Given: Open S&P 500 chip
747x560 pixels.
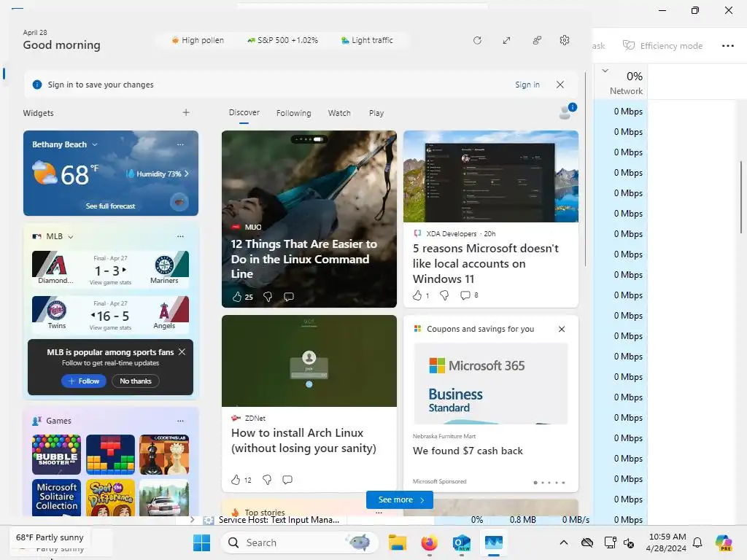Looking at the screenshot, I should click(282, 41).
